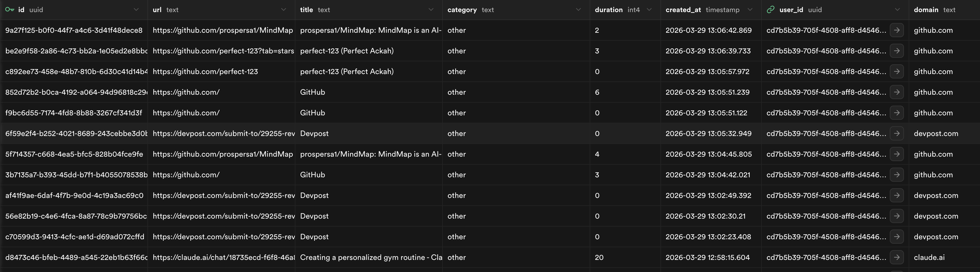Select the claude.ai chat url cell

[x=221, y=257]
